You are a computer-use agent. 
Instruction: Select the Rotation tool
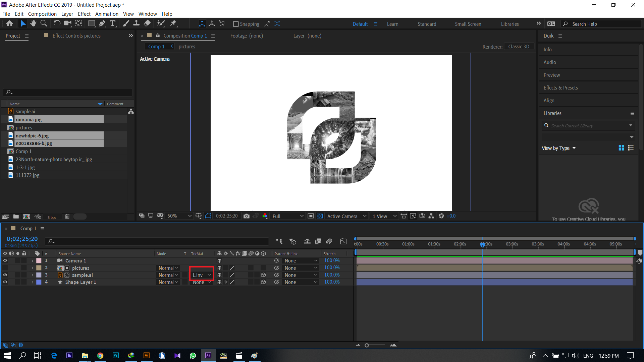click(x=57, y=23)
